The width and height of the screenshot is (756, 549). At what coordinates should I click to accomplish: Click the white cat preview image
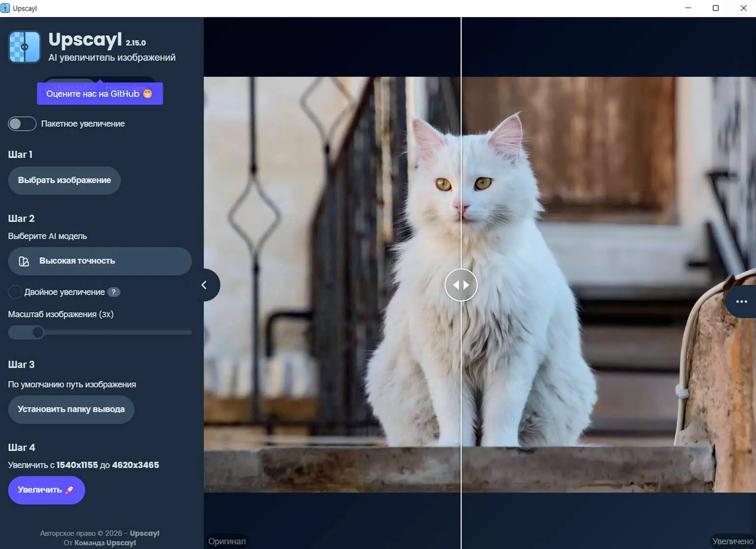click(480, 284)
